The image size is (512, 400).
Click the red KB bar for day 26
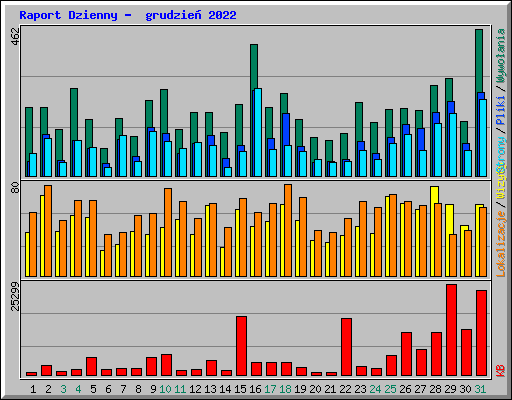click(x=406, y=354)
